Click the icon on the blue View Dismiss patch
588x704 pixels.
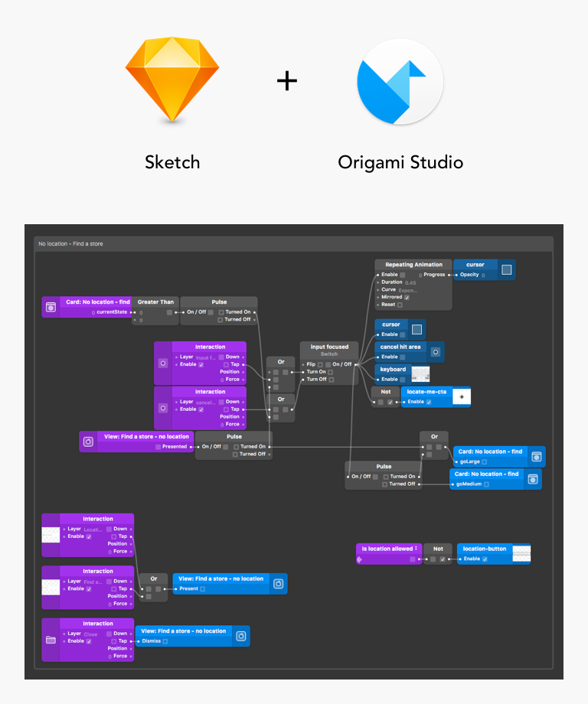tap(240, 636)
